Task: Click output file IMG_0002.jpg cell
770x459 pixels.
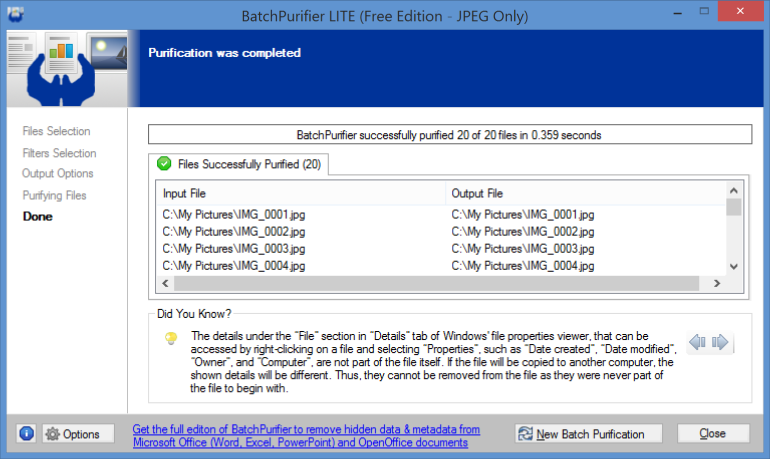Action: click(x=522, y=231)
